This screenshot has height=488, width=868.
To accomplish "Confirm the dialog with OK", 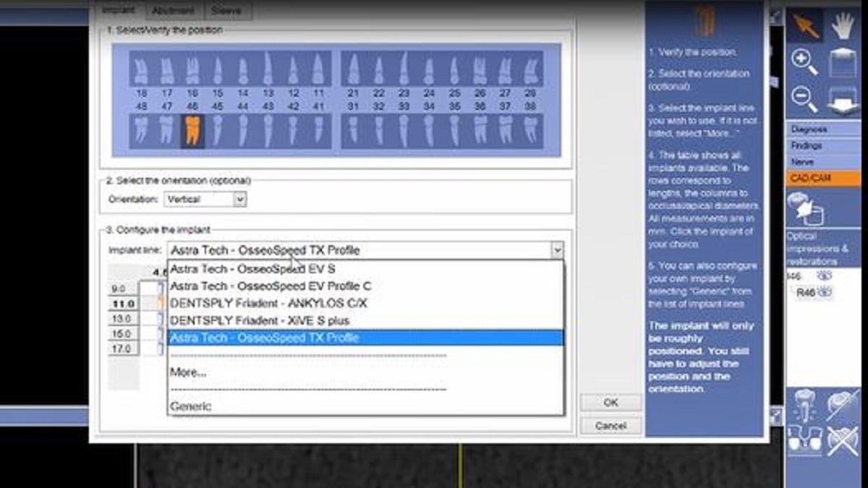I will (610, 403).
